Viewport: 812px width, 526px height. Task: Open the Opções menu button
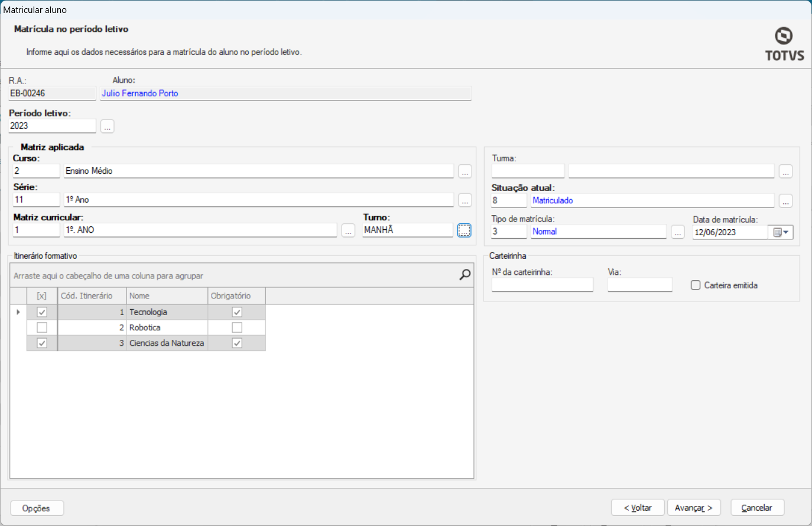point(37,508)
